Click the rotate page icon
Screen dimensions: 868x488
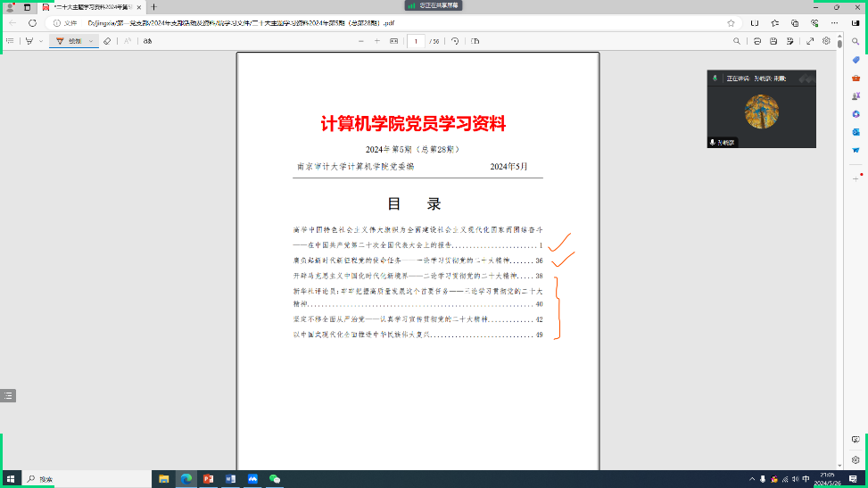coord(455,41)
